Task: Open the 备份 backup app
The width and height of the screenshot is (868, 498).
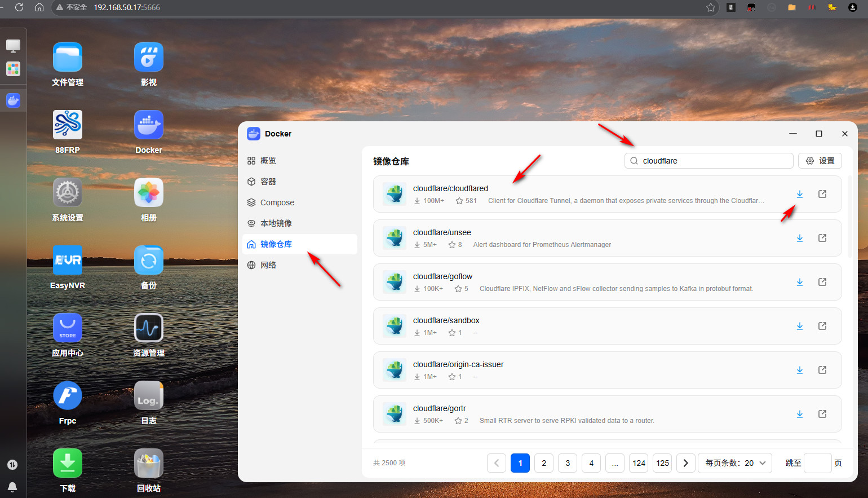Action: click(149, 261)
